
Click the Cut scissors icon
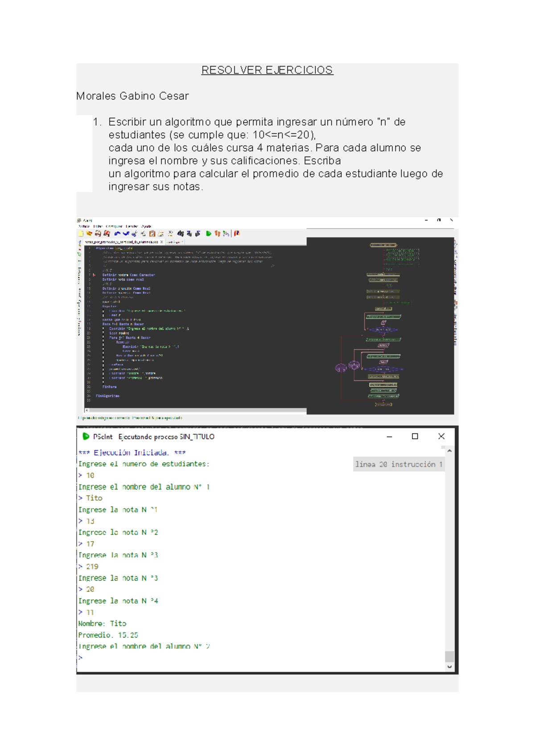tap(135, 234)
